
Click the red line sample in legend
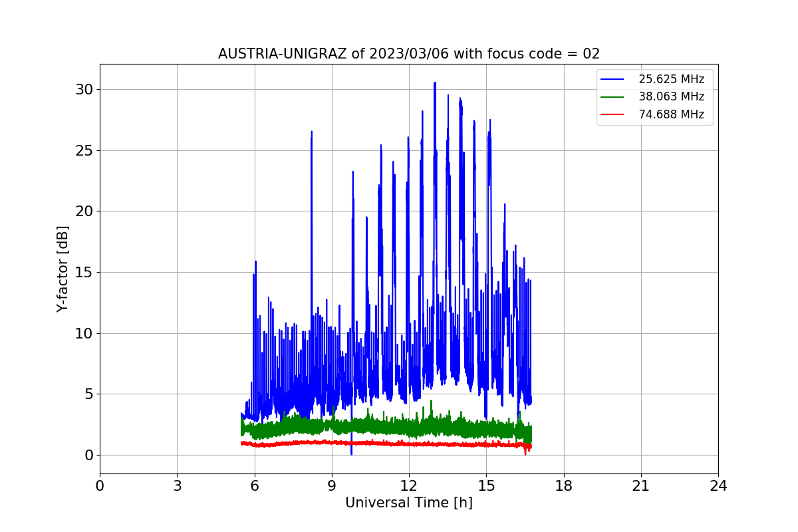coord(612,114)
